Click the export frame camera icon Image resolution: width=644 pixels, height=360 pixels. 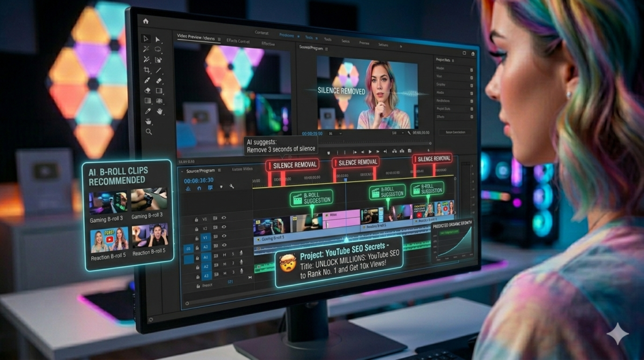[x=409, y=151]
